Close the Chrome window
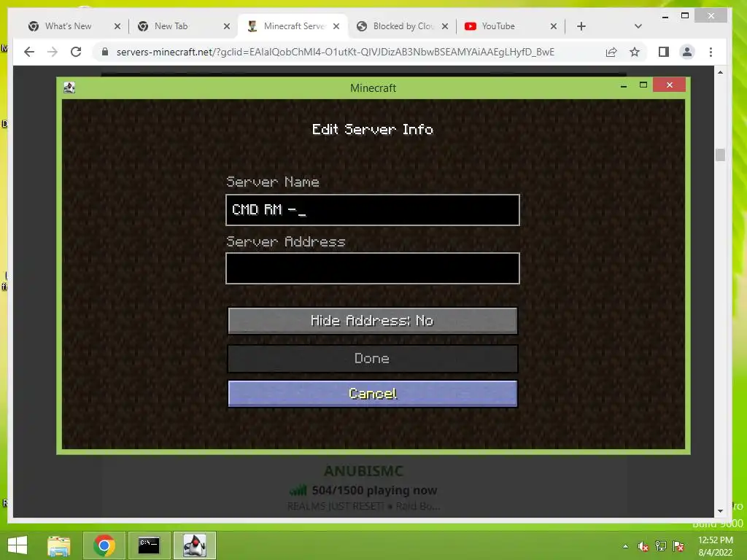The width and height of the screenshot is (747, 560). [x=711, y=16]
